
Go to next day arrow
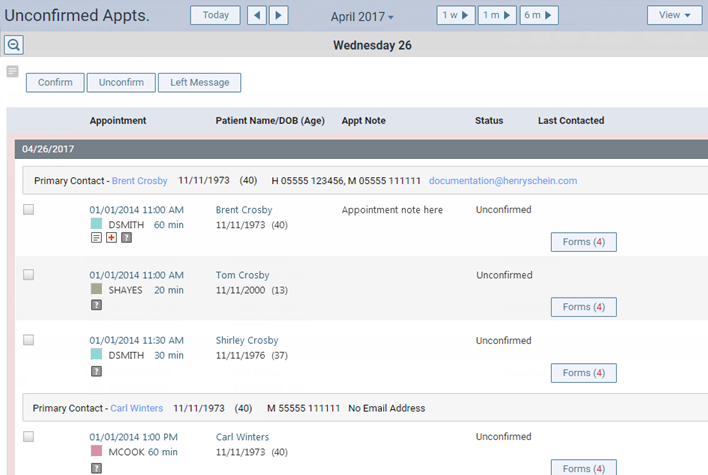tap(279, 15)
